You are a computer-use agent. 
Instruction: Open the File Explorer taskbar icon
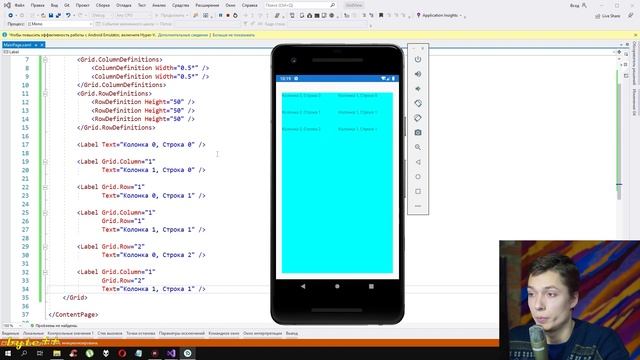pos(57,353)
